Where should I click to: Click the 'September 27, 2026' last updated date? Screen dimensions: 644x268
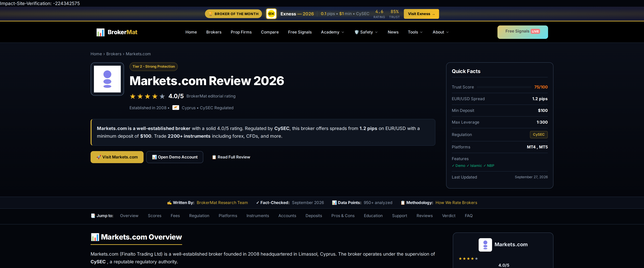click(531, 177)
